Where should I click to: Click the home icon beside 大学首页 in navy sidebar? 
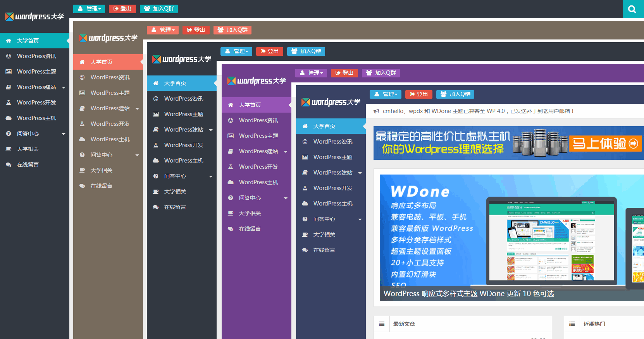pyautogui.click(x=305, y=126)
